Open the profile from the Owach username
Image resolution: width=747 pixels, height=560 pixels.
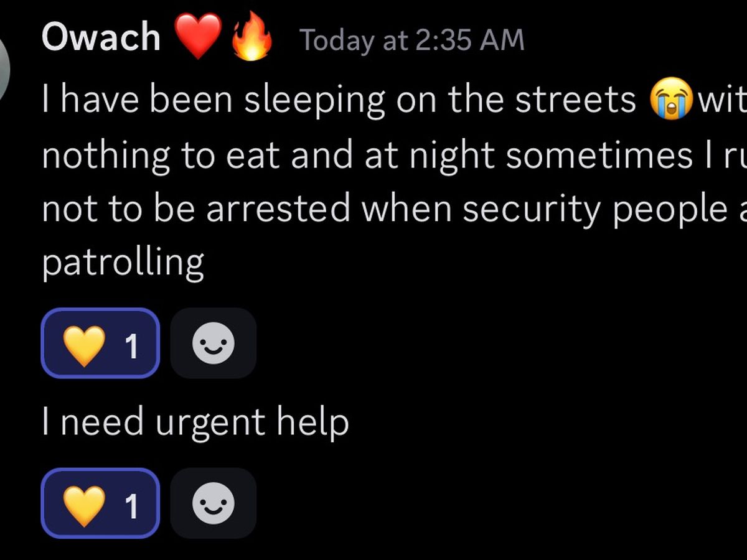coord(101,39)
